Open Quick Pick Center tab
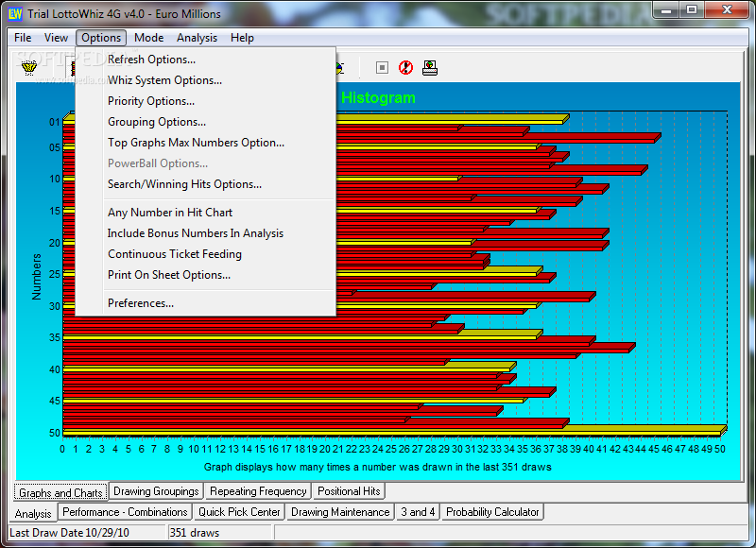Screen dimensions: 756x548 (x=239, y=512)
